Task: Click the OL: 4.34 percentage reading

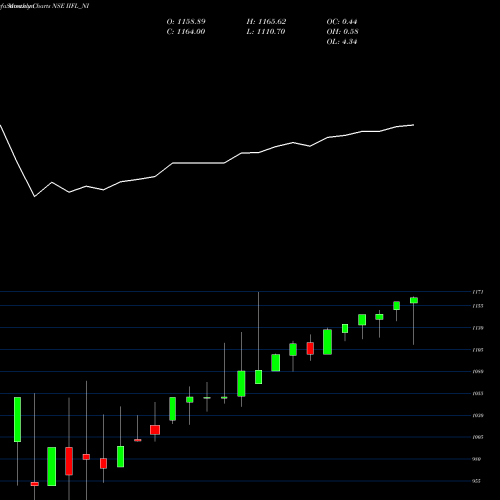Action: [x=342, y=42]
